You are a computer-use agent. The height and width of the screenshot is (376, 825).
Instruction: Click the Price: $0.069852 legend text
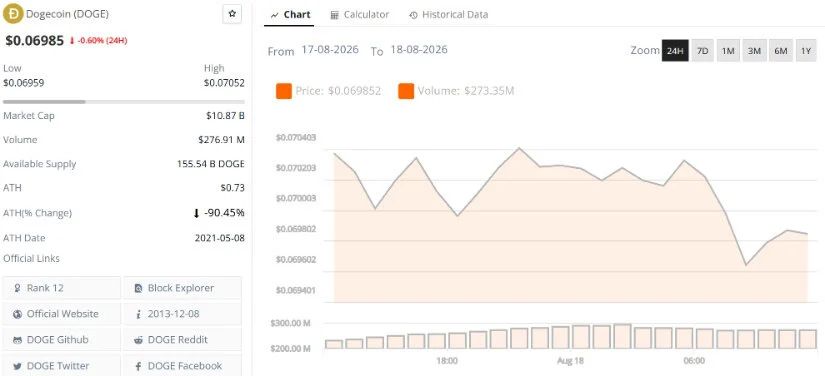[338, 91]
